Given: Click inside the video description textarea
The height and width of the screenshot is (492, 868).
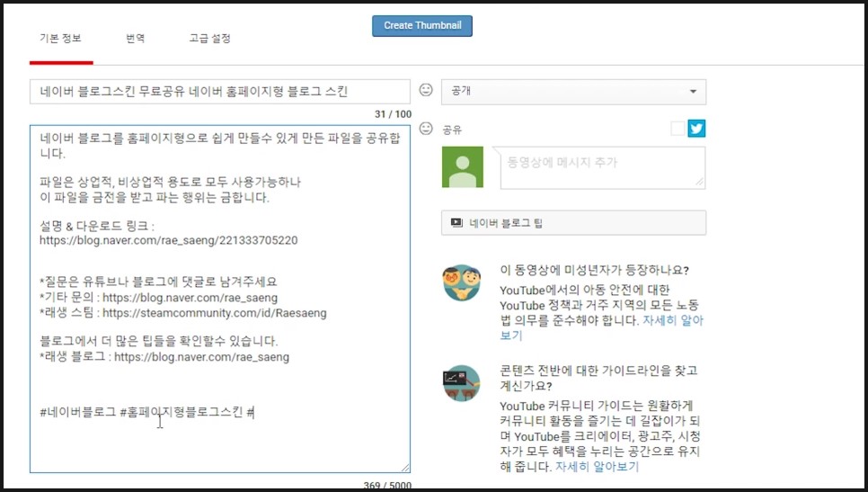Looking at the screenshot, I should [220, 299].
